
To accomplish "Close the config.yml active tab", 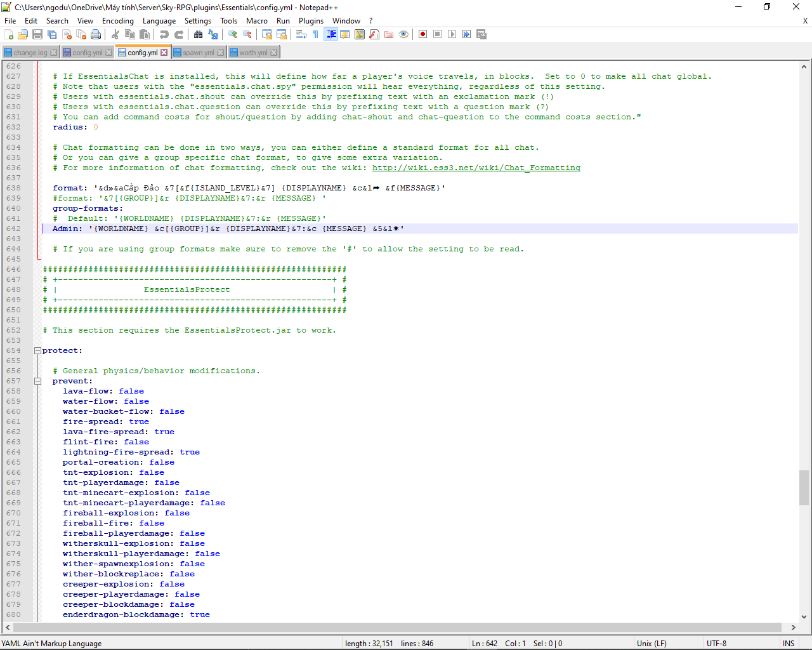I will coord(164,53).
